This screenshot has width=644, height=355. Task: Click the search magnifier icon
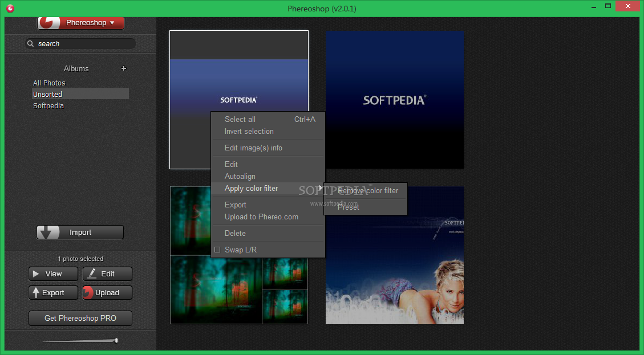pyautogui.click(x=30, y=43)
